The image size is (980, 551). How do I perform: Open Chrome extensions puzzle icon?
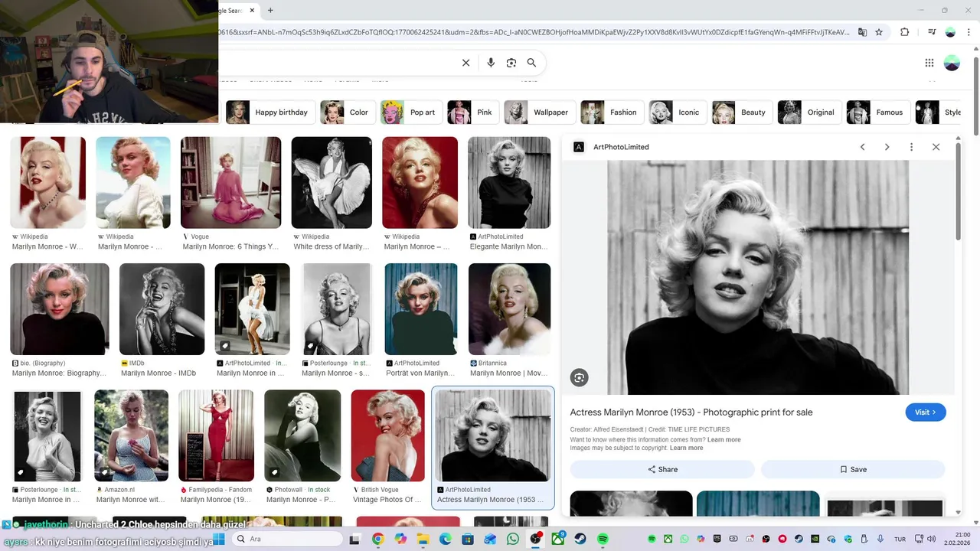point(905,32)
